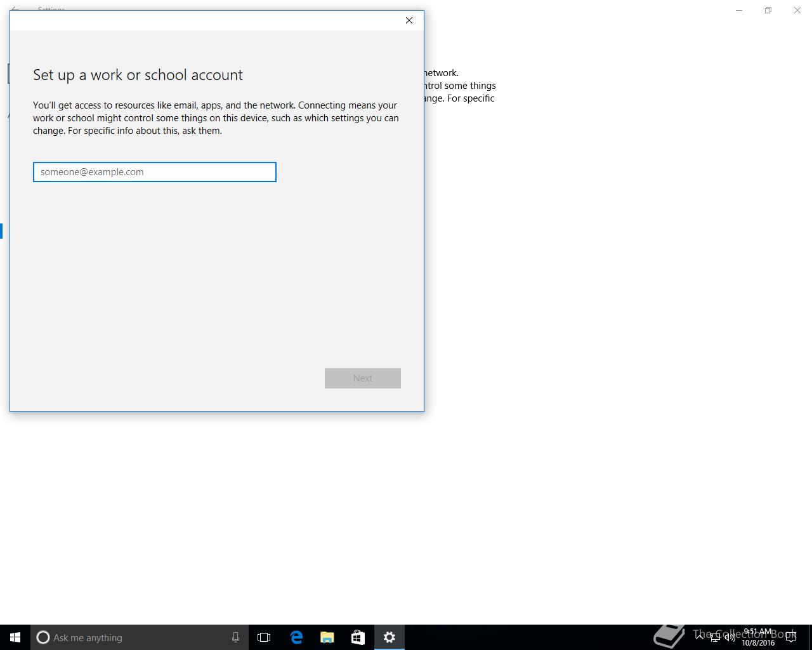Screen dimensions: 812x650
Task: Click the Ask me anything search box
Action: (140, 637)
